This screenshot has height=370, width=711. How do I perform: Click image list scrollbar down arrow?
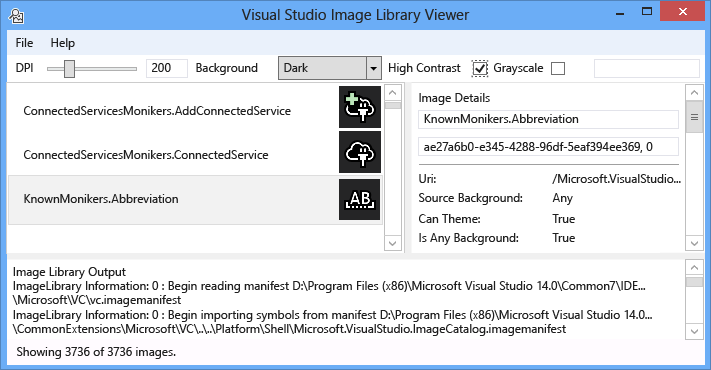tap(393, 243)
